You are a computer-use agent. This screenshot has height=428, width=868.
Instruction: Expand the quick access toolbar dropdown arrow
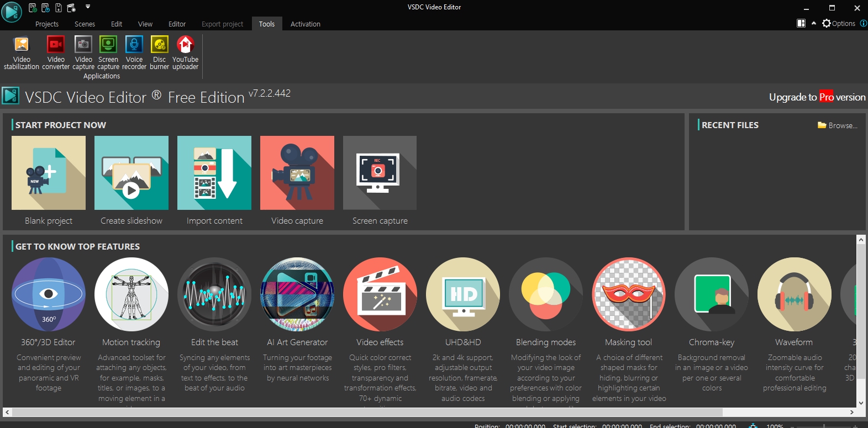tap(88, 7)
